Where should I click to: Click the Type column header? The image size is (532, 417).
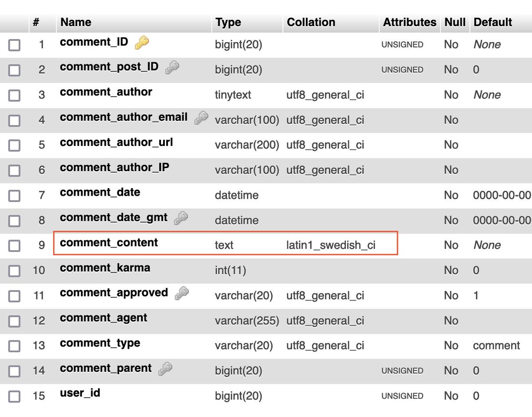point(228,22)
